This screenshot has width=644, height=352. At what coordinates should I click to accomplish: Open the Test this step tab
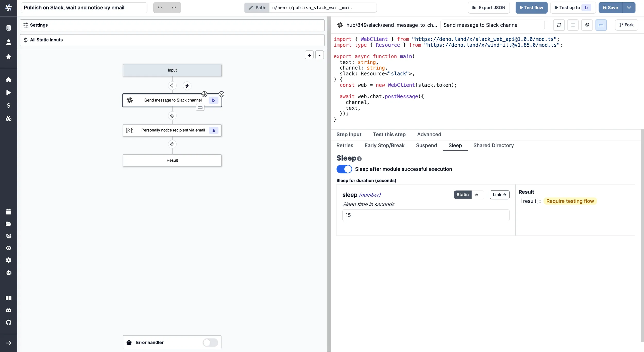point(389,135)
